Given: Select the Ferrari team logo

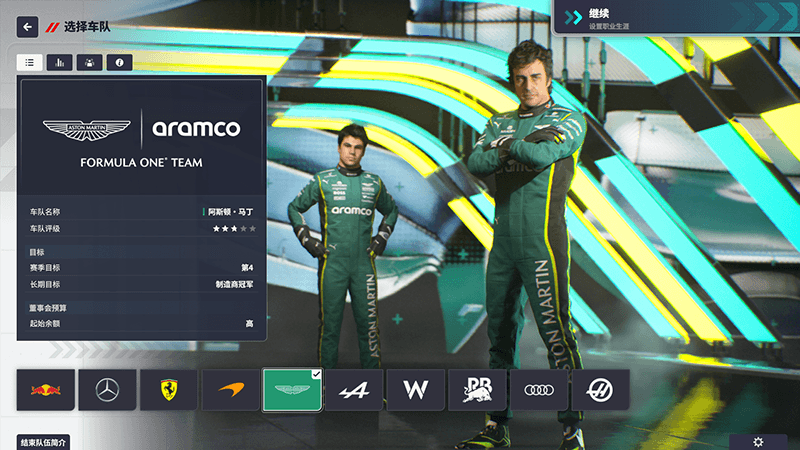Looking at the screenshot, I should (x=169, y=390).
